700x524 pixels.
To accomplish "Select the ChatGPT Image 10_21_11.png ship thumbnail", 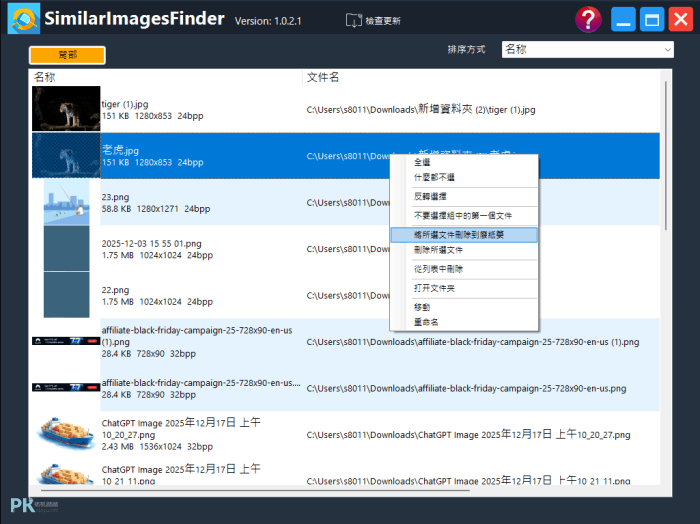I will click(66, 474).
